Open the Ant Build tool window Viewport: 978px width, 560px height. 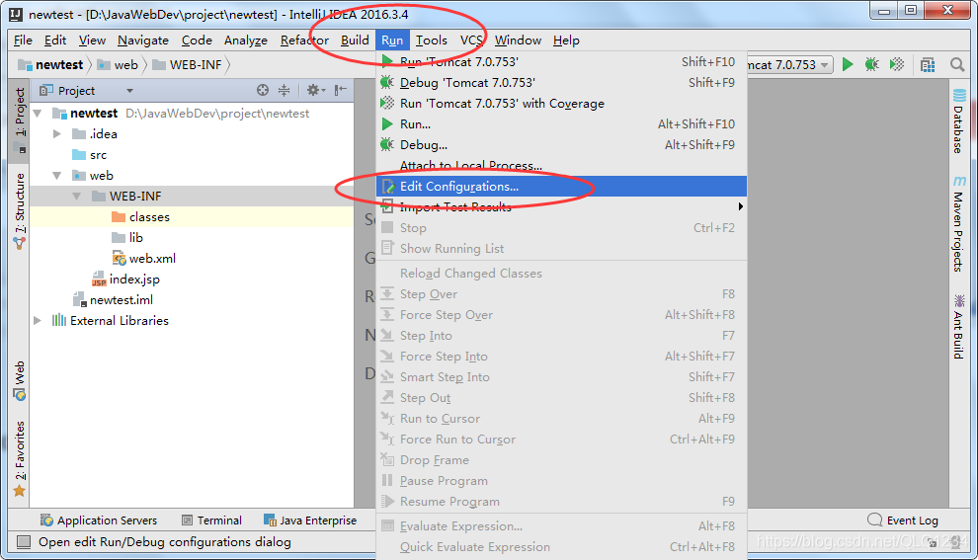[958, 327]
